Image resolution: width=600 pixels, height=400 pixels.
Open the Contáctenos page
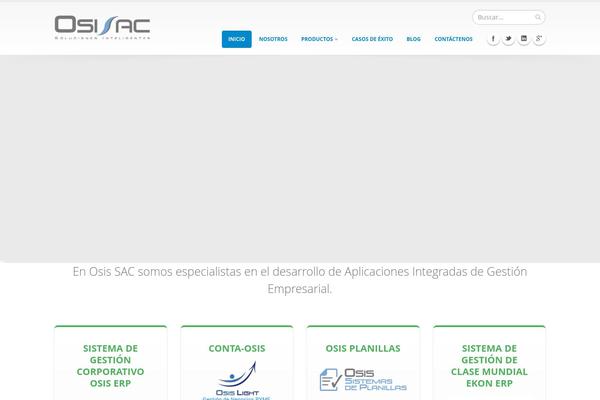click(x=453, y=39)
